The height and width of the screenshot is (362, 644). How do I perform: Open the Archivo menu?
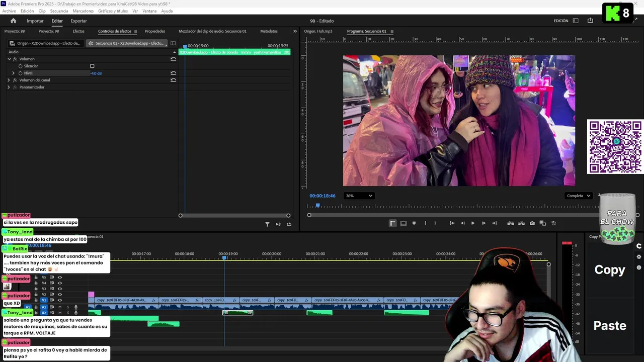click(9, 11)
